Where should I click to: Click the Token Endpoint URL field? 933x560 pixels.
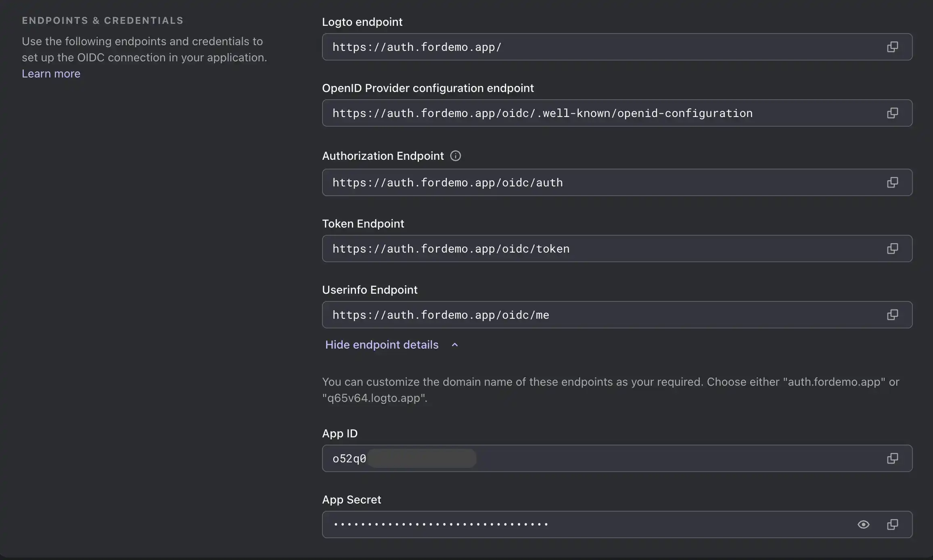pyautogui.click(x=565, y=249)
